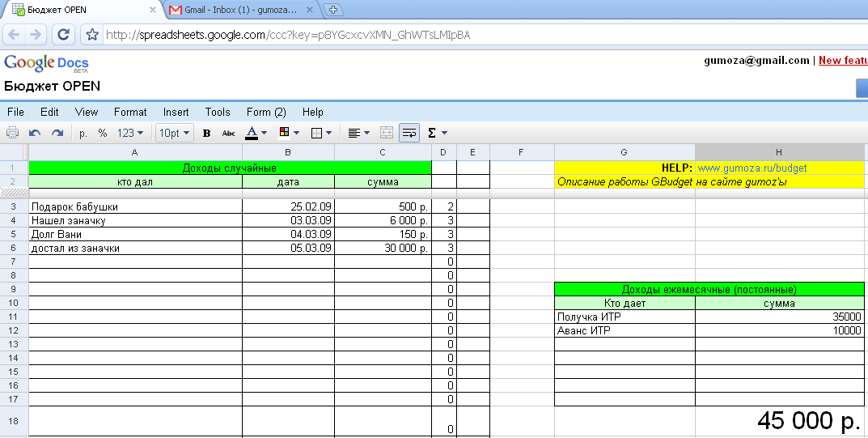The height and width of the screenshot is (438, 868).
Task: Expand the background color dropdown arrow
Action: 297,133
